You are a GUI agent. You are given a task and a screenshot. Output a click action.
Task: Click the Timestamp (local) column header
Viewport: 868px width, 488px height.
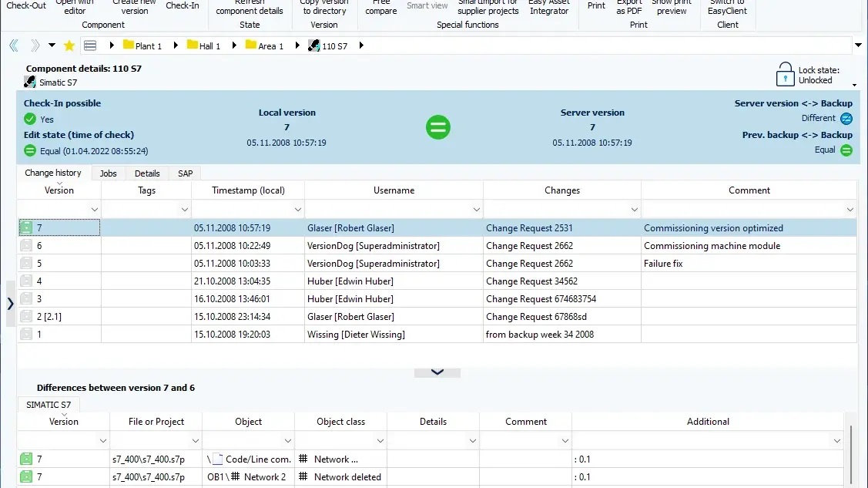coord(248,190)
